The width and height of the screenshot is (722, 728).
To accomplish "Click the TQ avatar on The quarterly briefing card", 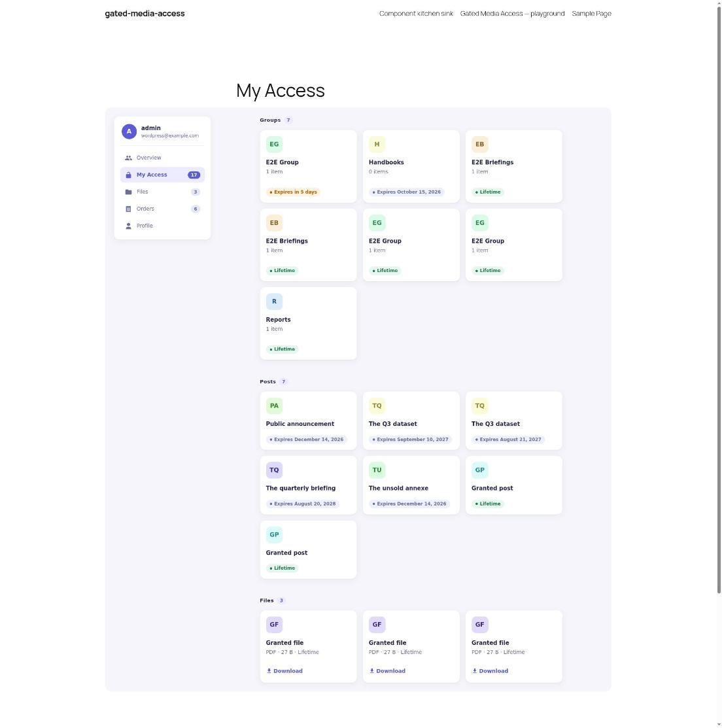I will click(274, 470).
